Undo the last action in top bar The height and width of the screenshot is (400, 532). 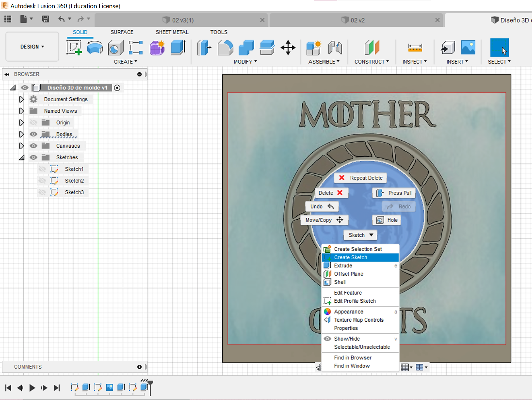point(61,19)
